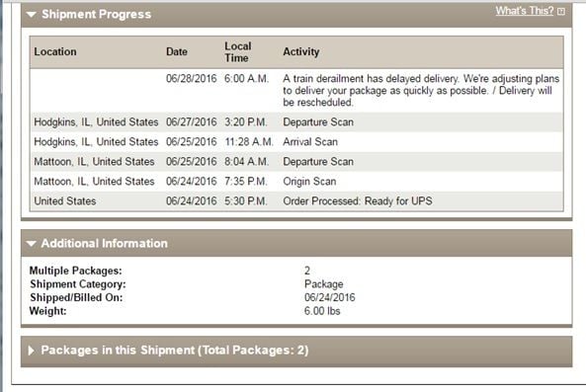The width and height of the screenshot is (586, 392).
Task: Select the Hodgkins Departure Scan row
Action: (296, 122)
